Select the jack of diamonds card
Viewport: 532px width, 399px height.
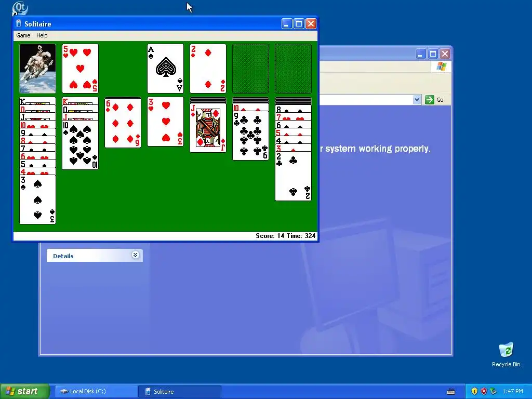click(208, 128)
